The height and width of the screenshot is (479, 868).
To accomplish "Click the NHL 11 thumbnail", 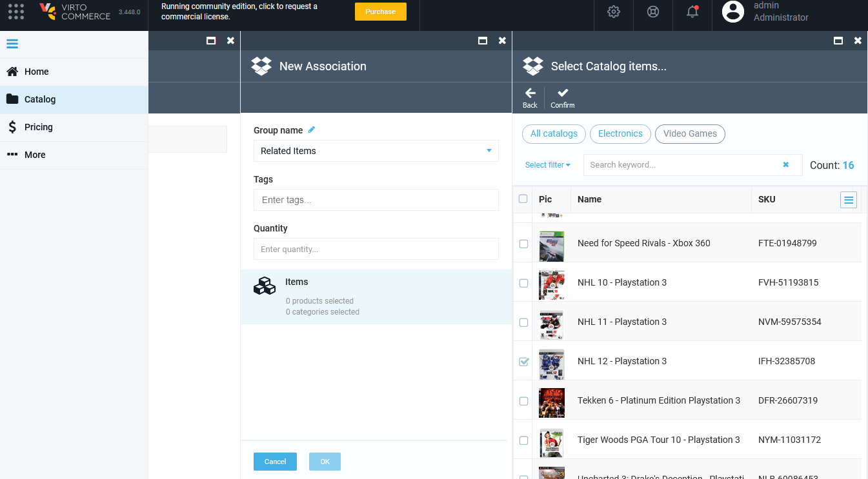I will point(552,324).
